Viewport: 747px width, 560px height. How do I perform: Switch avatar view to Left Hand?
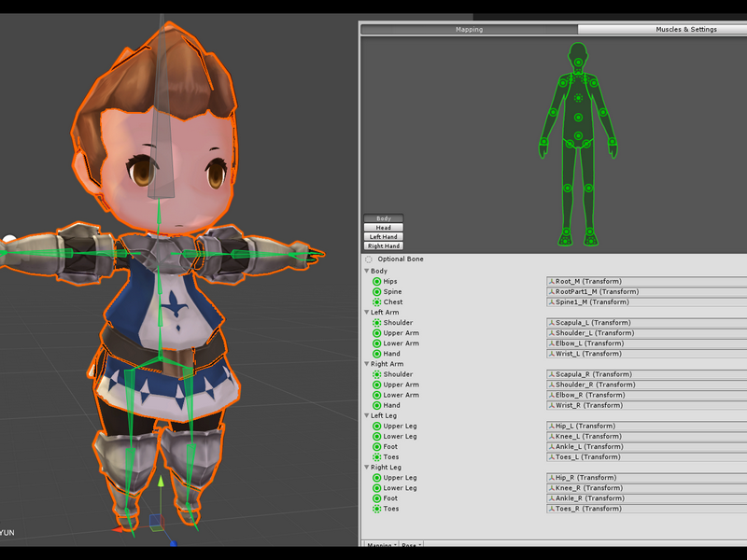tap(384, 237)
